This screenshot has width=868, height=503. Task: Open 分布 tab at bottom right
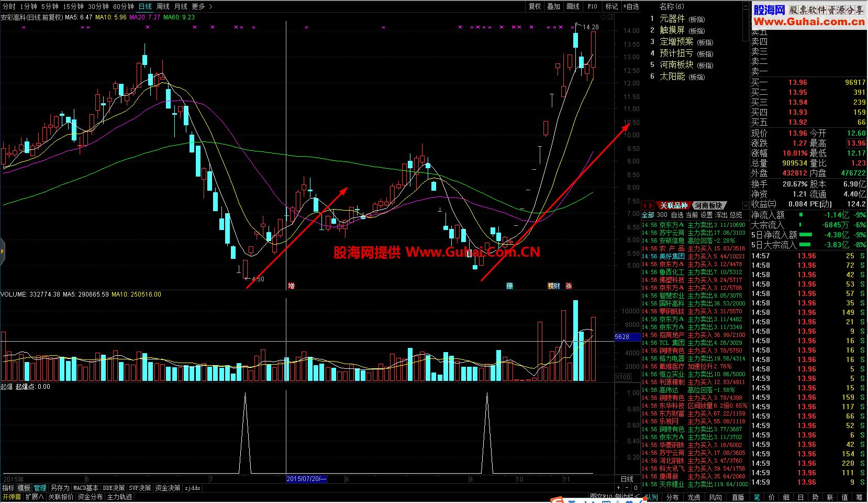coord(673,497)
